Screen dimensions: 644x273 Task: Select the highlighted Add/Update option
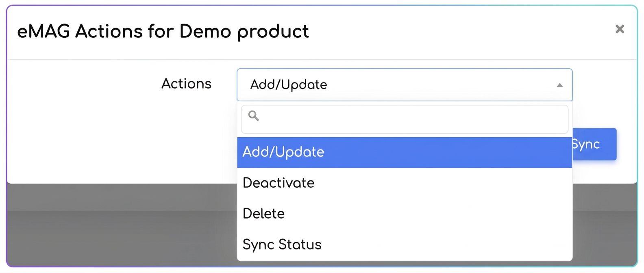[405, 152]
